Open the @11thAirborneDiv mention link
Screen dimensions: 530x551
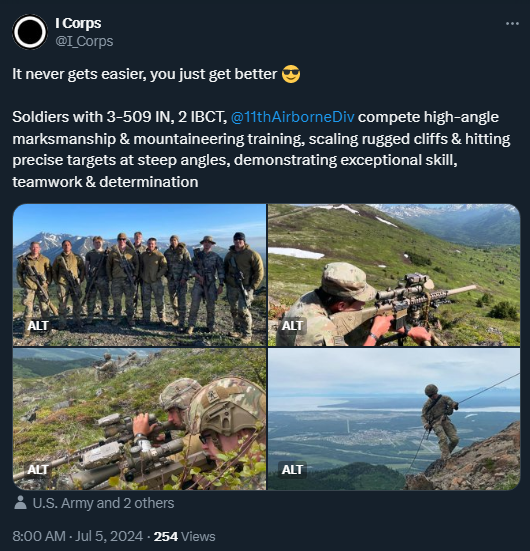click(292, 117)
